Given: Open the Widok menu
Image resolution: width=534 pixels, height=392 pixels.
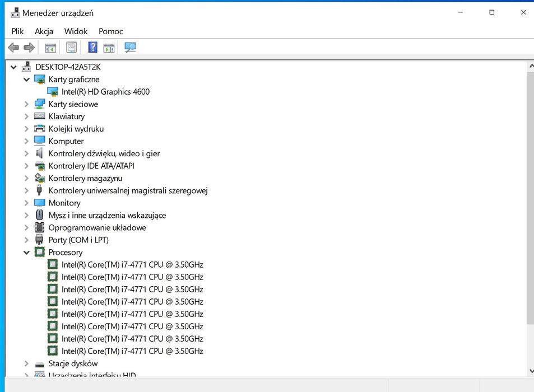Looking at the screenshot, I should pyautogui.click(x=76, y=31).
